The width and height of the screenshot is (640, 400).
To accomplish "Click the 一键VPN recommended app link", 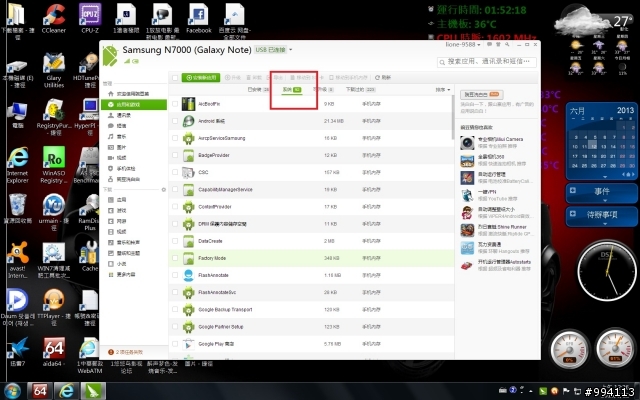I will (487, 192).
